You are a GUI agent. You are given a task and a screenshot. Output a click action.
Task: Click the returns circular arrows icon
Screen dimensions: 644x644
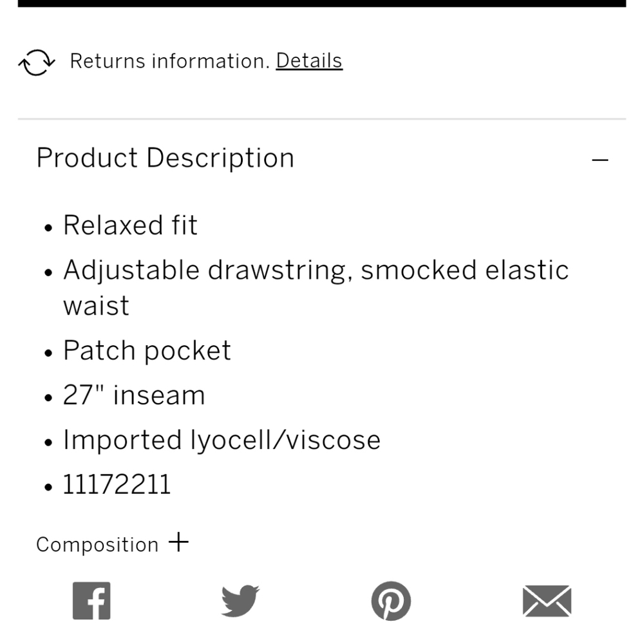coord(37,62)
